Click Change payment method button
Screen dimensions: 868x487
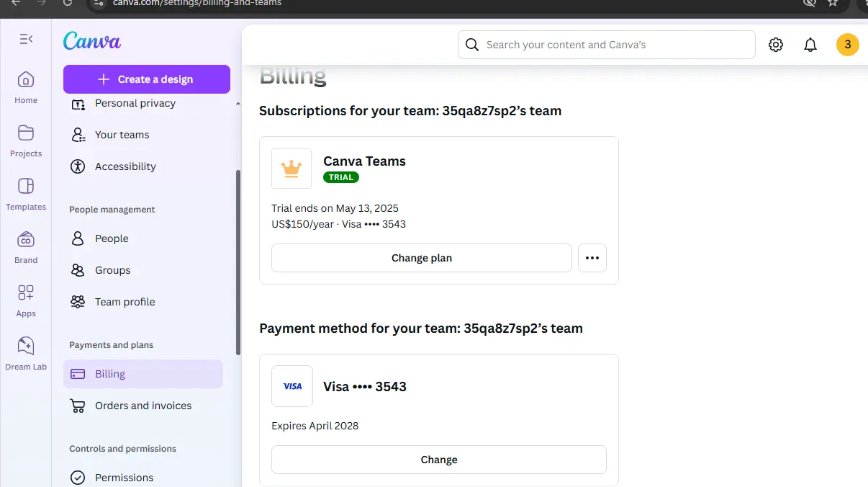(439, 460)
